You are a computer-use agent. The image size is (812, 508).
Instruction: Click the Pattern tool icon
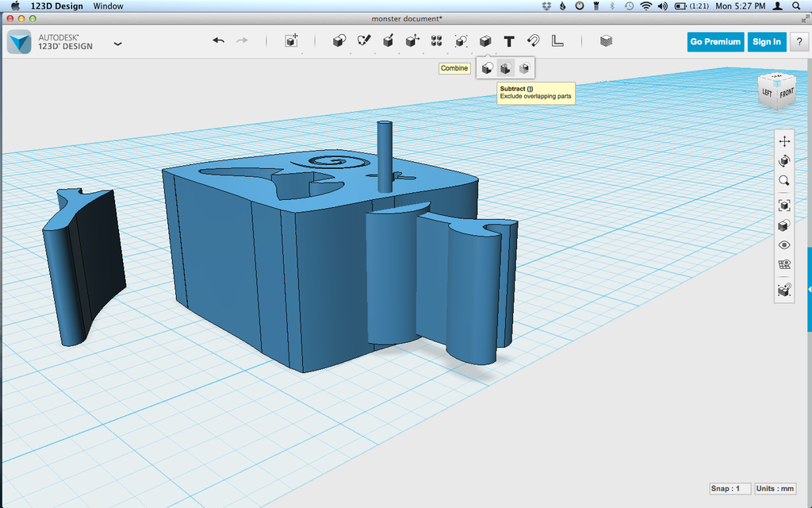(436, 41)
